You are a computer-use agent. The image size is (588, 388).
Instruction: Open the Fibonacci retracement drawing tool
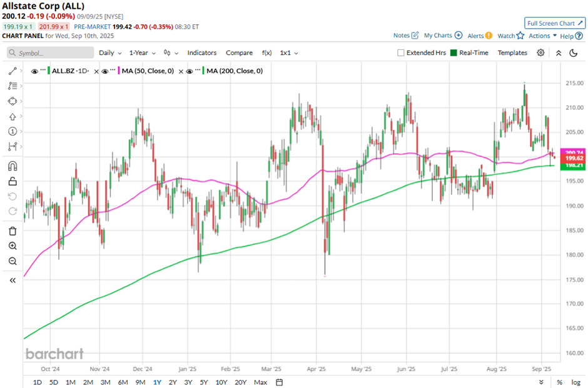13,86
